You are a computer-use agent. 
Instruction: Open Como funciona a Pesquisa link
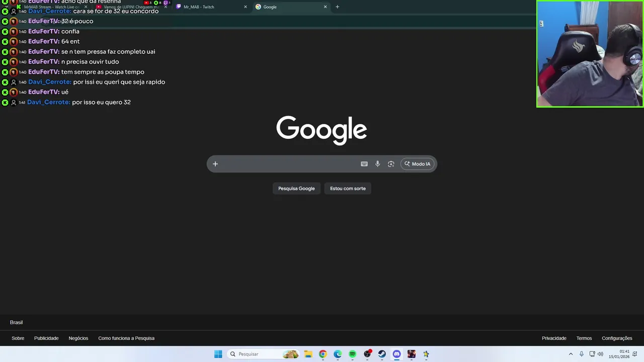[x=126, y=338]
